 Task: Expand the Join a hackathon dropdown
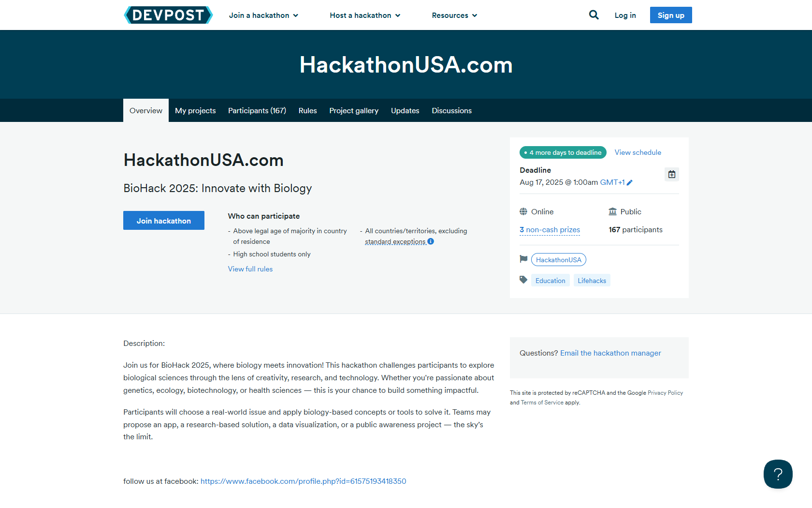(263, 15)
